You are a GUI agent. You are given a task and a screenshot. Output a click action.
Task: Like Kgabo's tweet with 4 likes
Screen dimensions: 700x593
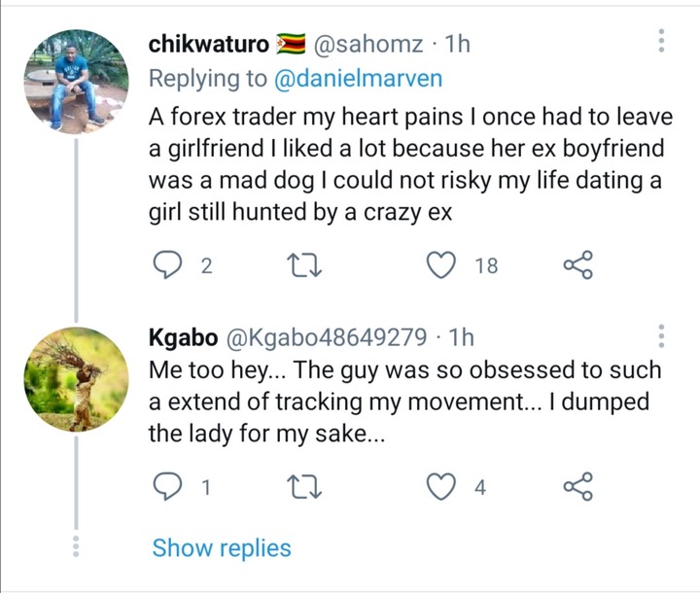click(441, 486)
